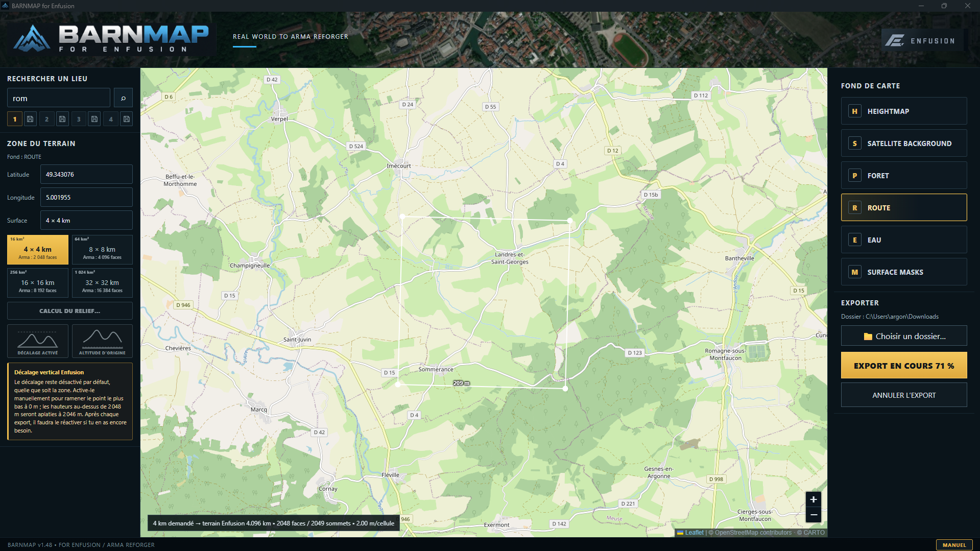Click the Calcul du relief button
The image size is (980, 551).
coord(70,310)
